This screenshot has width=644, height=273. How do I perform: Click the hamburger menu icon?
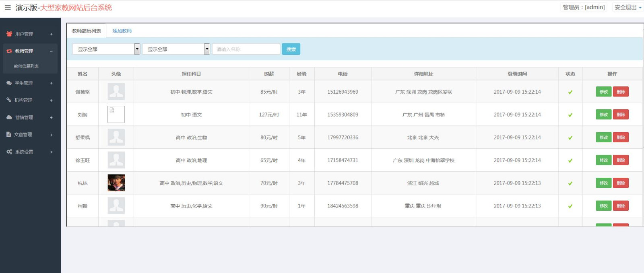pyautogui.click(x=8, y=8)
